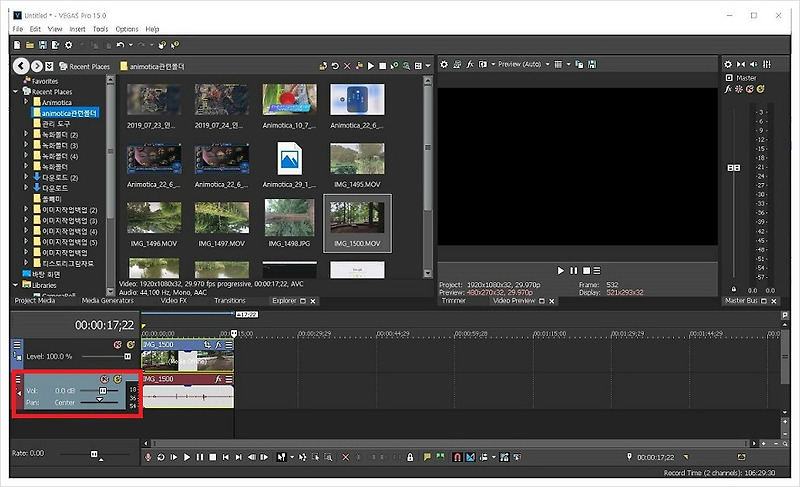Image resolution: width=800 pixels, height=487 pixels.
Task: Undo the last action
Action: 120,45
